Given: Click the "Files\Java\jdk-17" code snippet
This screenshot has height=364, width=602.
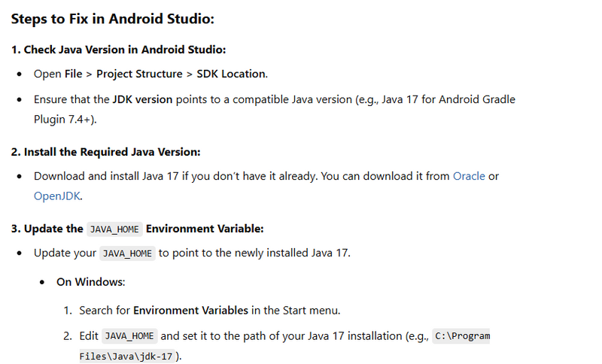Looking at the screenshot, I should pos(126,356).
